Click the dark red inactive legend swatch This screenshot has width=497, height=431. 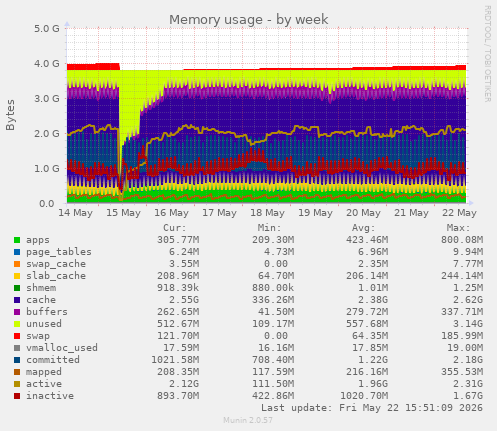(17, 396)
